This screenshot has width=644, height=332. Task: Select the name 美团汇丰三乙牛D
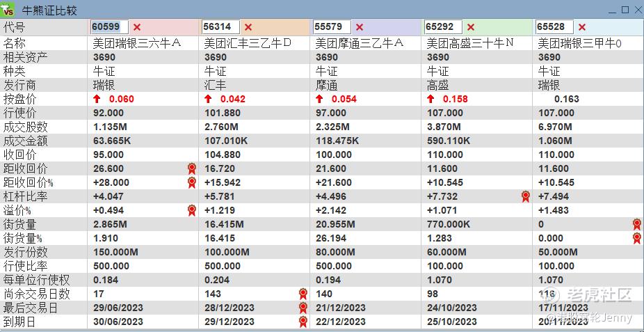click(248, 43)
